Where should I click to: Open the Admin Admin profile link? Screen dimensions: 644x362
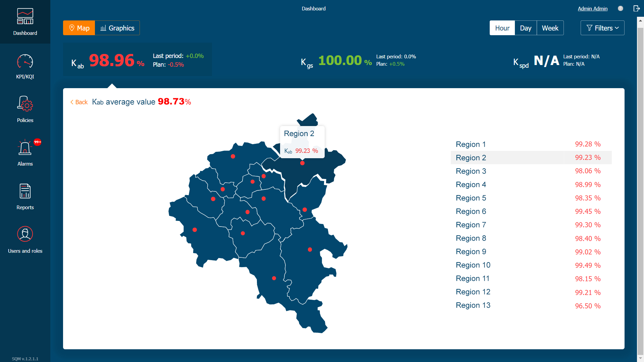pos(592,9)
